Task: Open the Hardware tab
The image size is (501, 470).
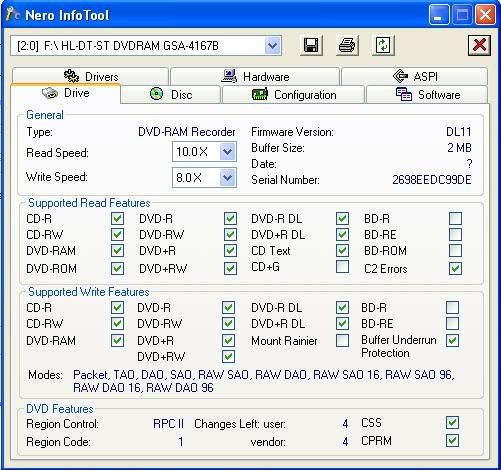Action: coord(255,76)
